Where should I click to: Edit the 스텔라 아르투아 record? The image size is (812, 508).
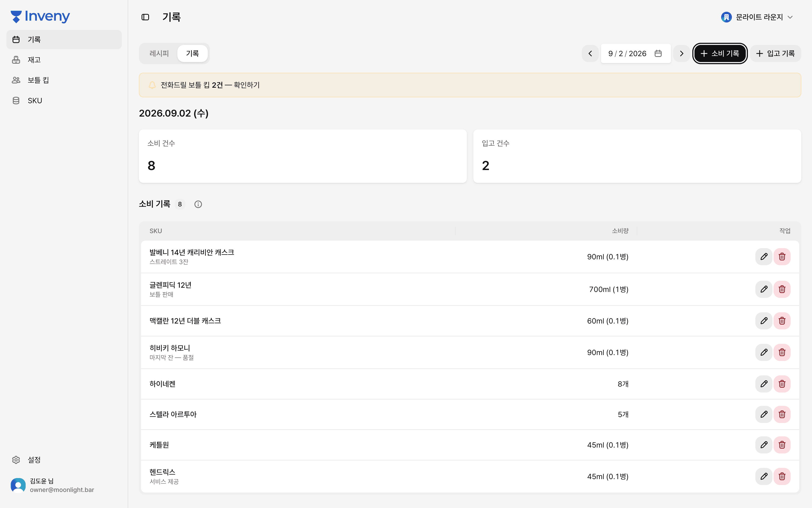(764, 414)
